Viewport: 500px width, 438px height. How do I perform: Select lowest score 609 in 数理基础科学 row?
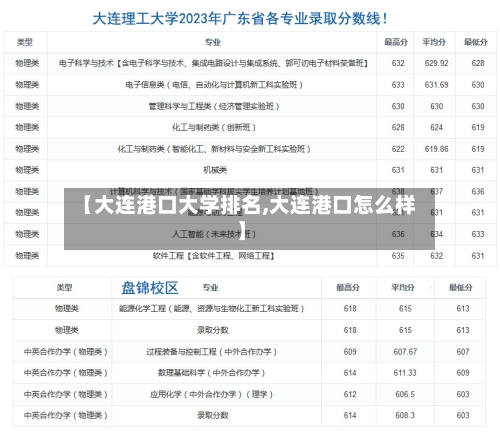pos(463,373)
